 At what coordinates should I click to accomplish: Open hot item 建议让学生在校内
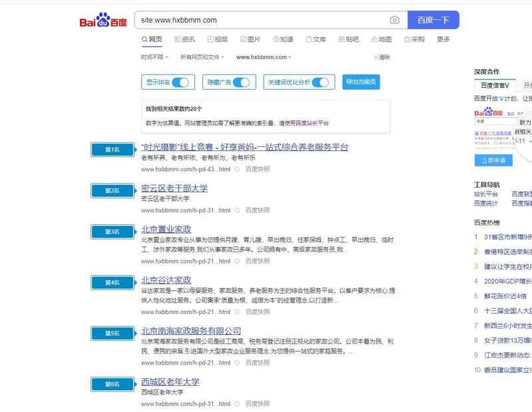pyautogui.click(x=508, y=266)
